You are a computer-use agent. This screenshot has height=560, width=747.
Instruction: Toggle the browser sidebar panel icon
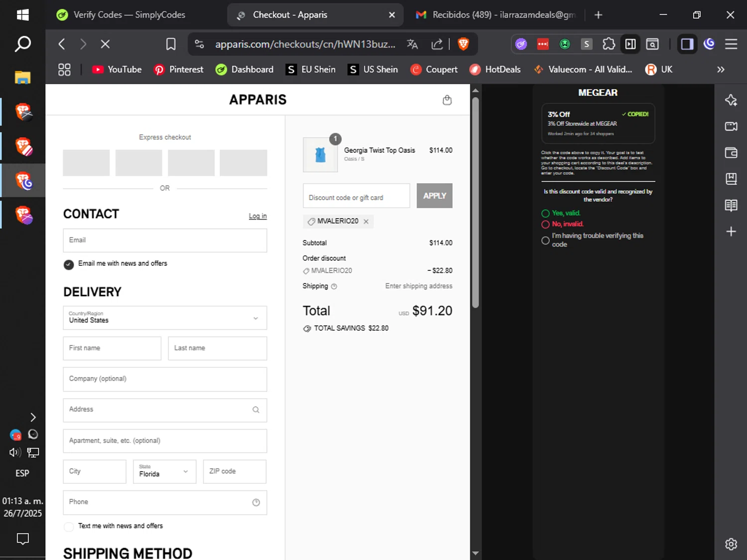pyautogui.click(x=687, y=44)
